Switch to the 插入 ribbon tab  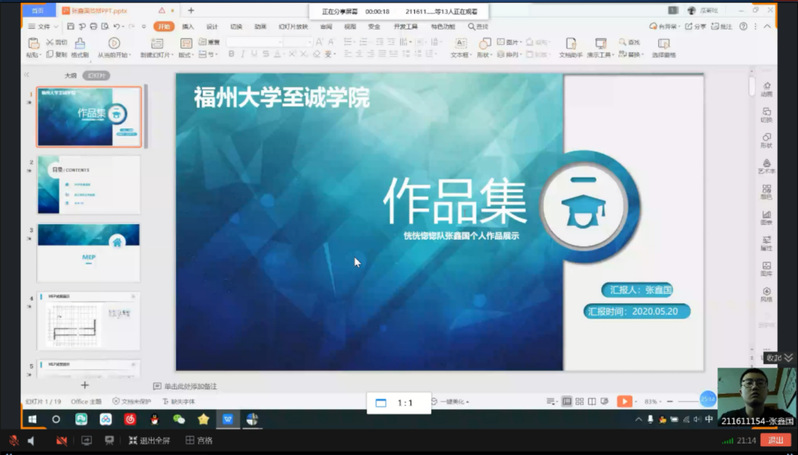click(x=188, y=26)
